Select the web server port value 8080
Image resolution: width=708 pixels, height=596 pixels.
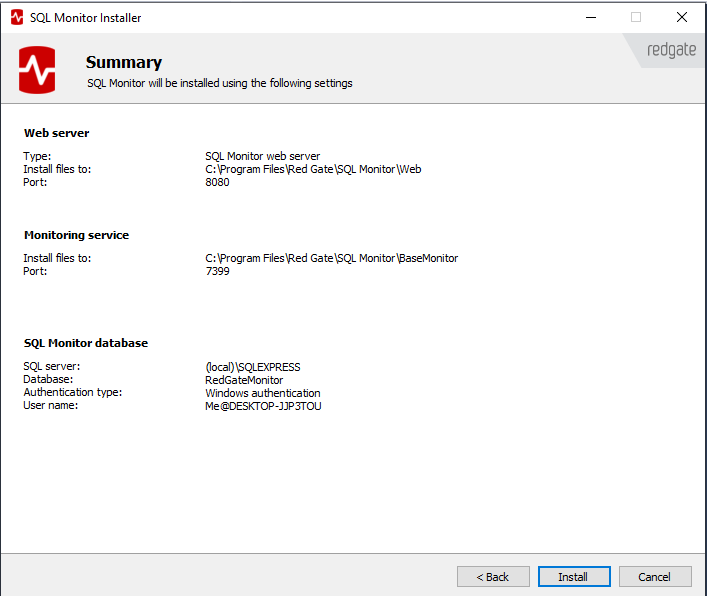pos(217,182)
